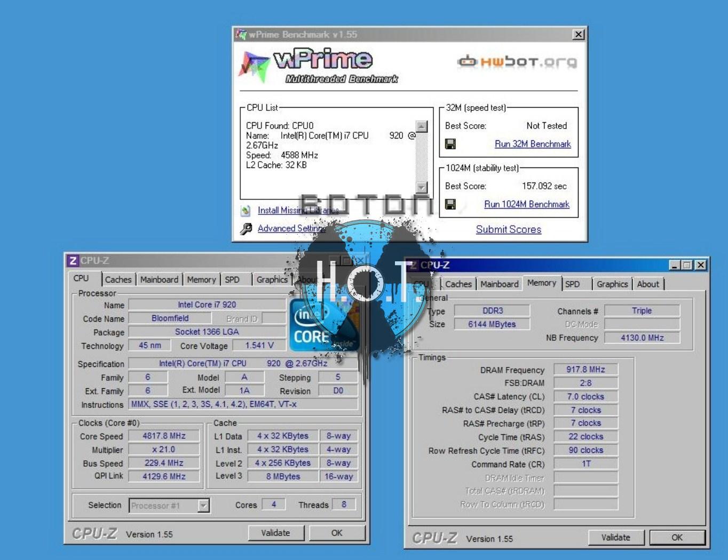
Task: Click the HWBOT.org logo
Action: pyautogui.click(x=517, y=61)
